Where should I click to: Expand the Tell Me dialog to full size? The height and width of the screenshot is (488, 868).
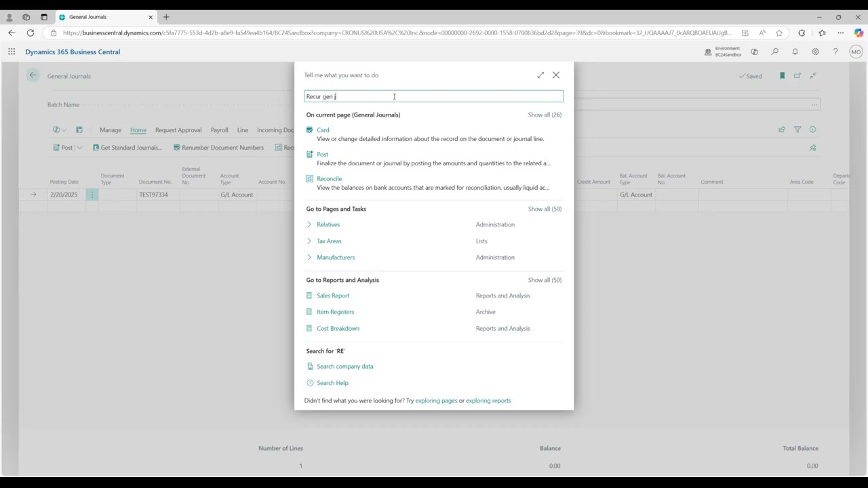540,75
